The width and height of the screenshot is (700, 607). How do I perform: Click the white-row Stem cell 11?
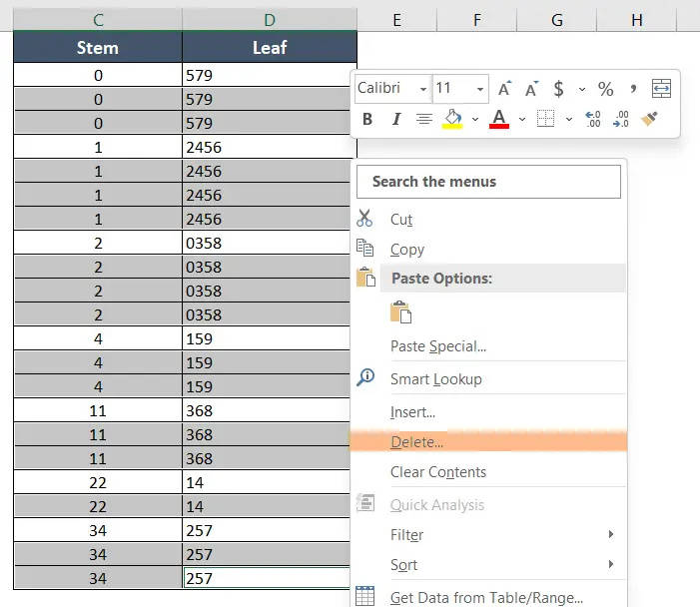pyautogui.click(x=98, y=410)
